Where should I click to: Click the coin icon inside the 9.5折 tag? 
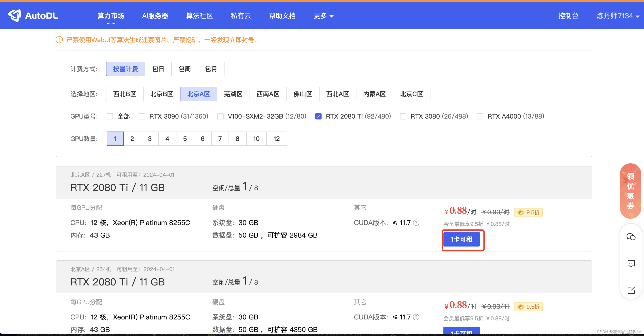click(x=521, y=213)
